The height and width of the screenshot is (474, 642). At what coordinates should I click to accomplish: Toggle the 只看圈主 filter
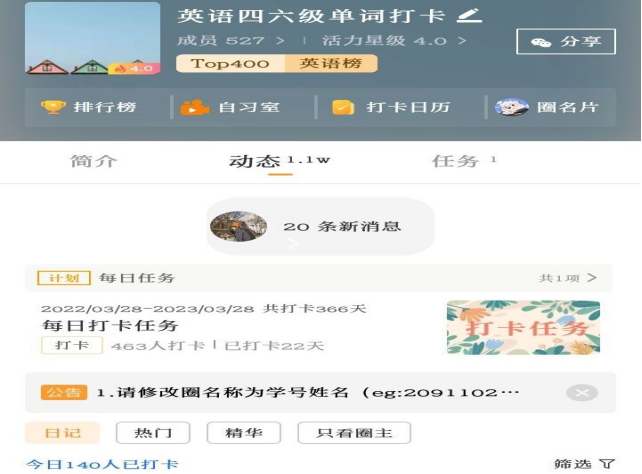(354, 433)
